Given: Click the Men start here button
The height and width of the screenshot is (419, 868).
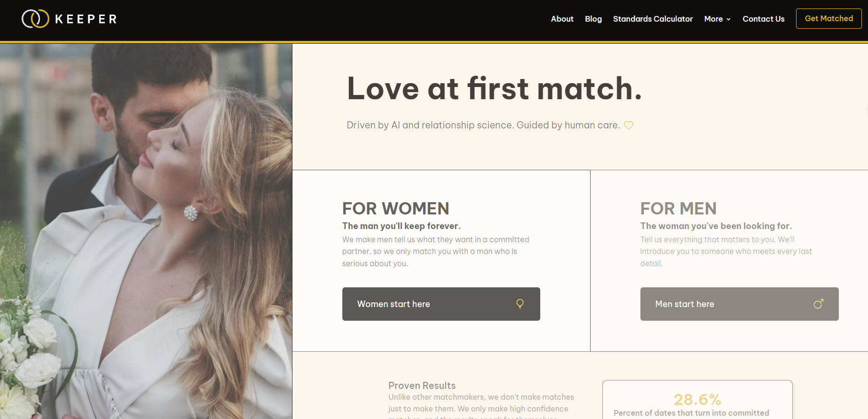Looking at the screenshot, I should 739,304.
